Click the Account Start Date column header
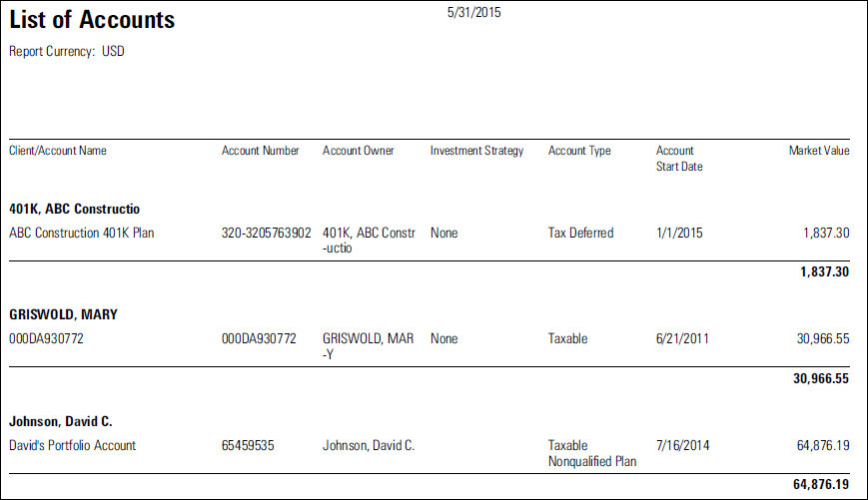 tap(679, 159)
